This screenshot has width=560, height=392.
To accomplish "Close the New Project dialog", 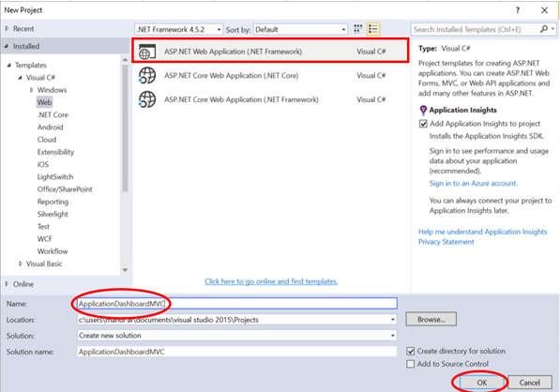I will (x=544, y=10).
